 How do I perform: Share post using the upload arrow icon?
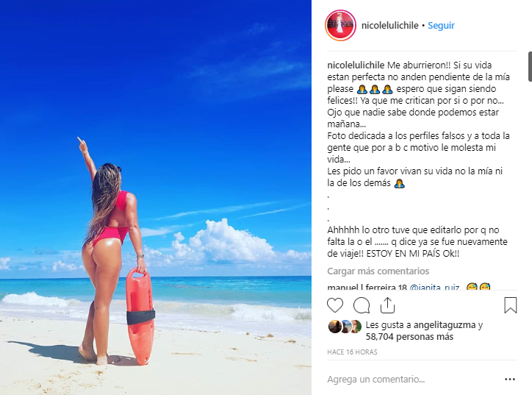[x=387, y=305]
